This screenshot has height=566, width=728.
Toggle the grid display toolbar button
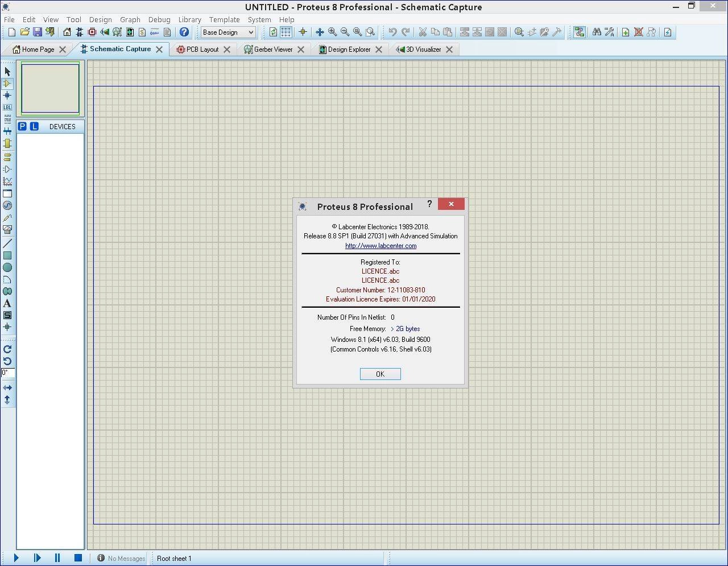click(286, 32)
